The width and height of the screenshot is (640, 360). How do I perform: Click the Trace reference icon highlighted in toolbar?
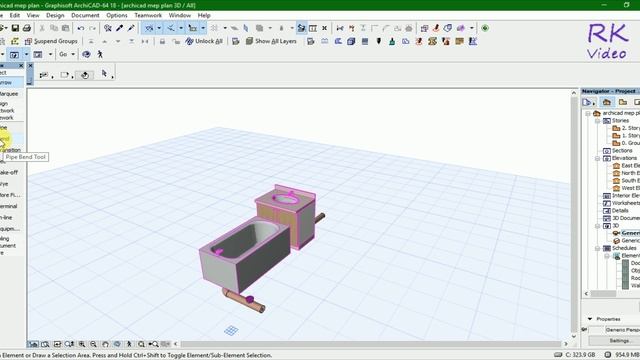coord(301,28)
